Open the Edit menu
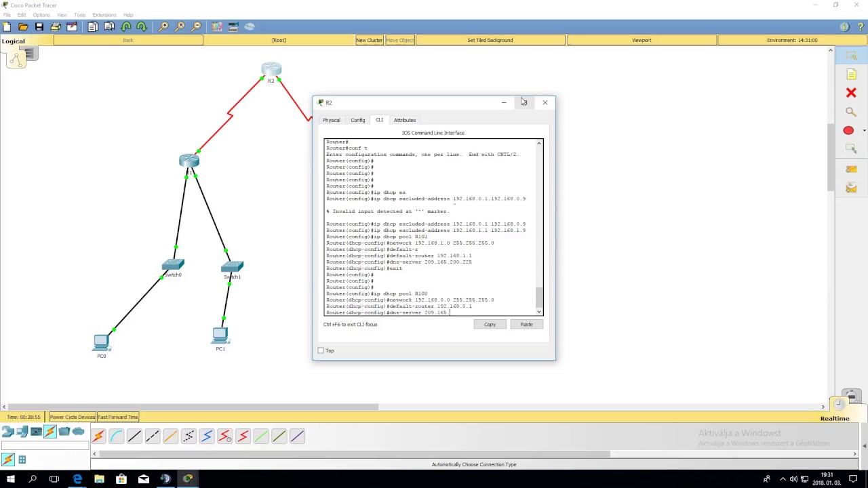 pos(22,15)
